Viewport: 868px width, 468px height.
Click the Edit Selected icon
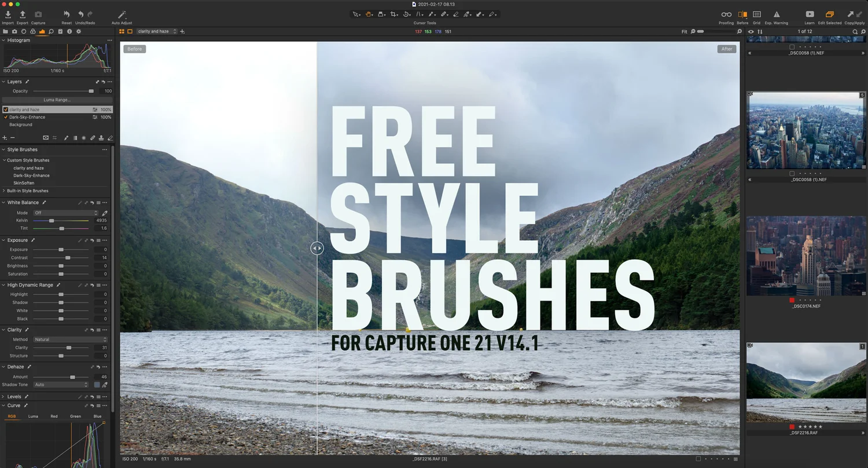pyautogui.click(x=830, y=14)
